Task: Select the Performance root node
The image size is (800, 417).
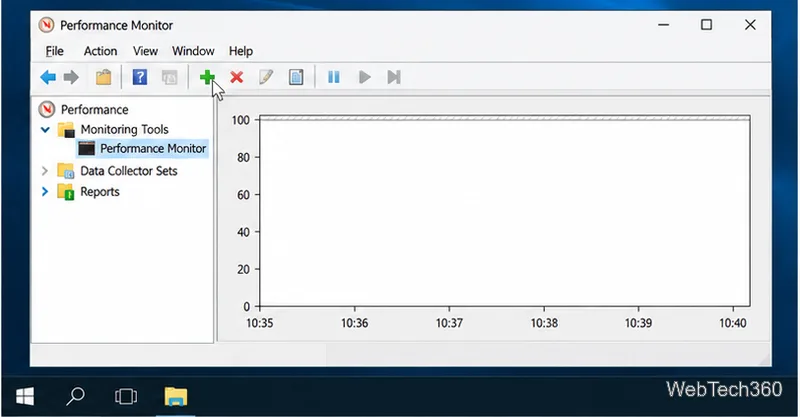Action: [94, 110]
